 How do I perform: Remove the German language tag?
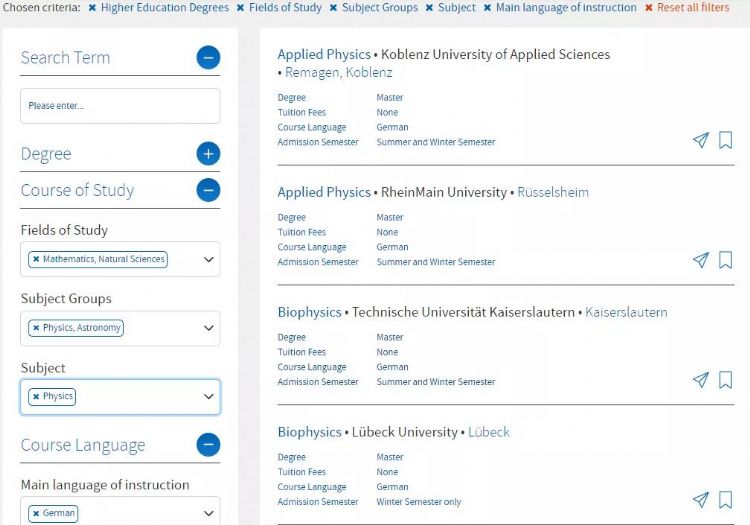point(36,514)
